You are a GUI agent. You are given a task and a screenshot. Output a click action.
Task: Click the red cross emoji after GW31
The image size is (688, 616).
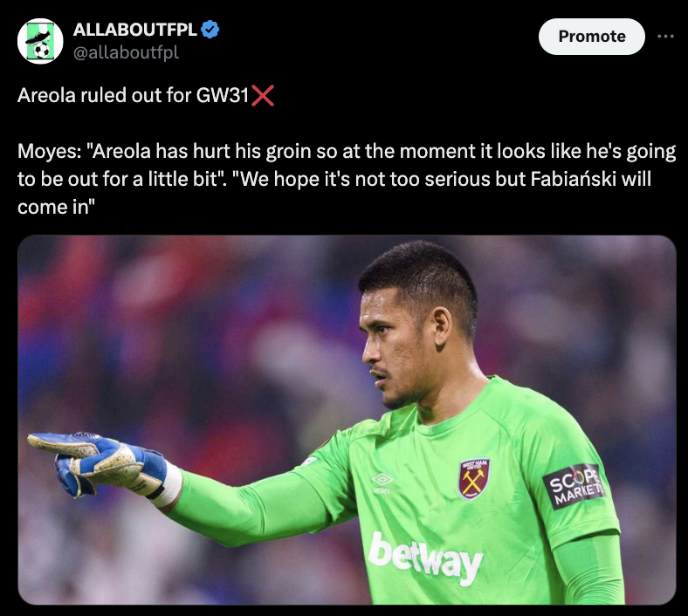[x=263, y=95]
